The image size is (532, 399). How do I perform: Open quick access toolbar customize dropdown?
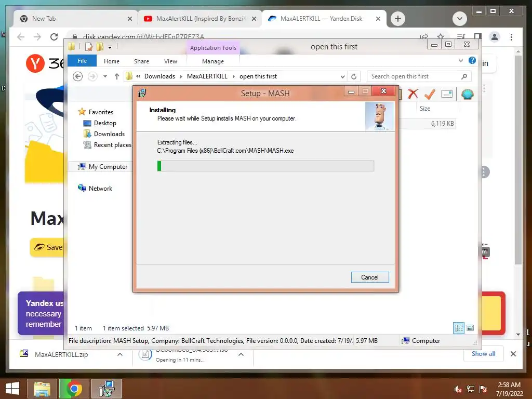(110, 47)
